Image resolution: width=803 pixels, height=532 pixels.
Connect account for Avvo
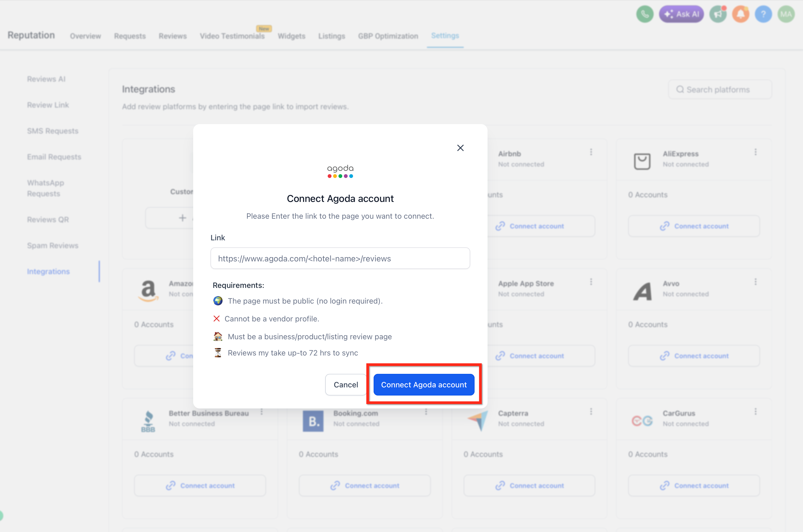[x=694, y=356]
